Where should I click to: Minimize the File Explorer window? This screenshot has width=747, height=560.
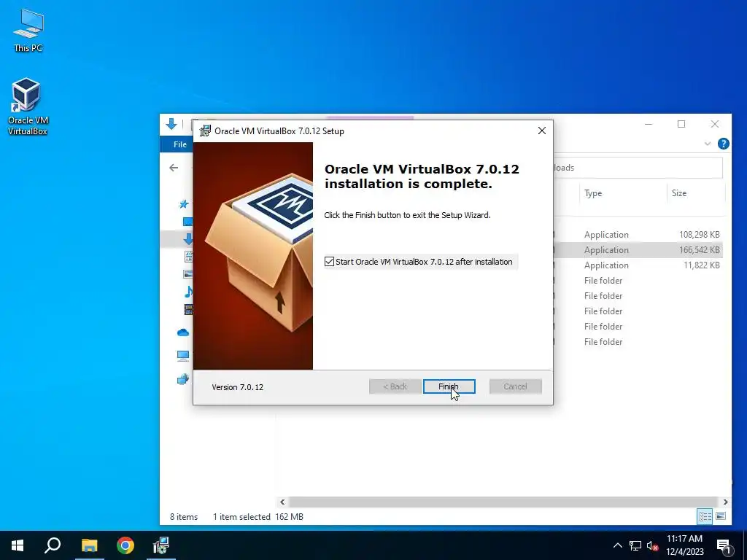[x=649, y=124]
